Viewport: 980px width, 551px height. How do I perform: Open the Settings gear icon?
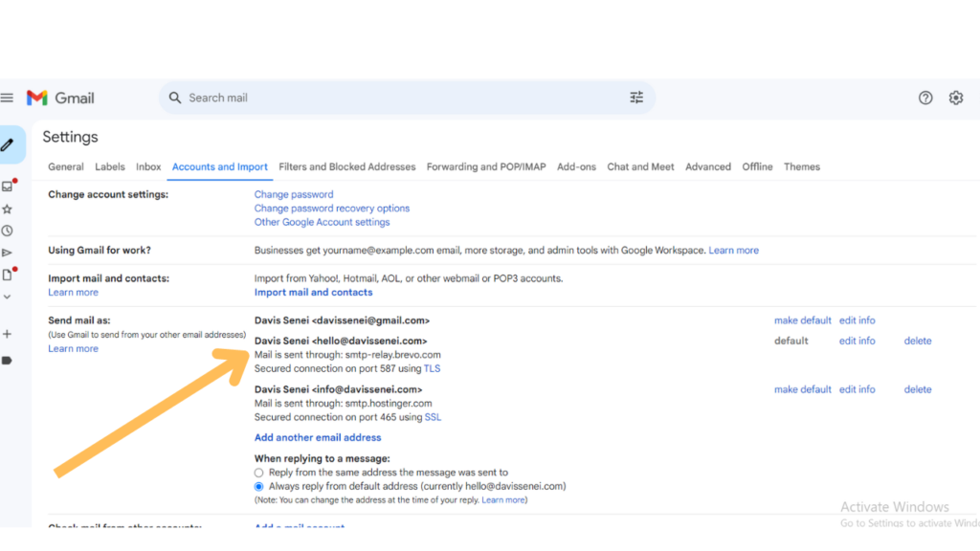pyautogui.click(x=956, y=99)
